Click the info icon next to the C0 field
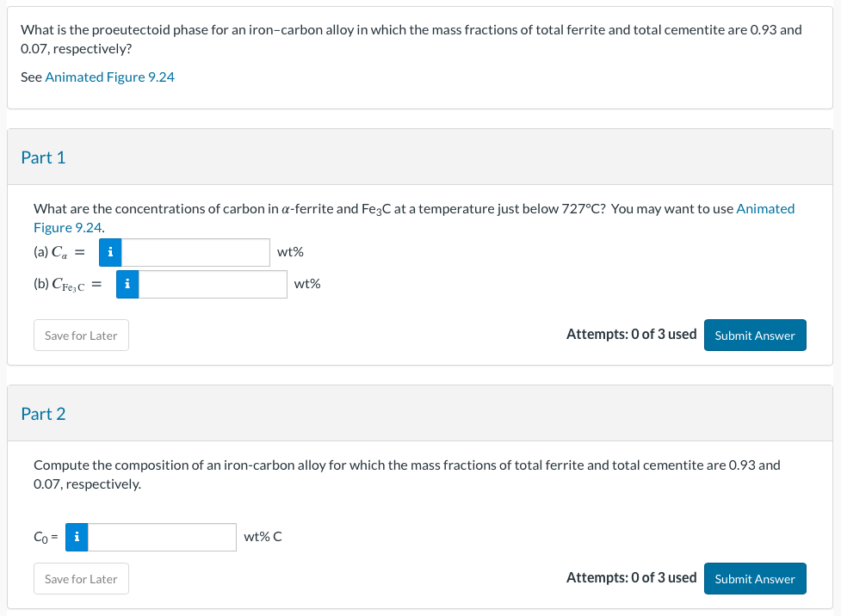The width and height of the screenshot is (841, 616). (x=77, y=538)
